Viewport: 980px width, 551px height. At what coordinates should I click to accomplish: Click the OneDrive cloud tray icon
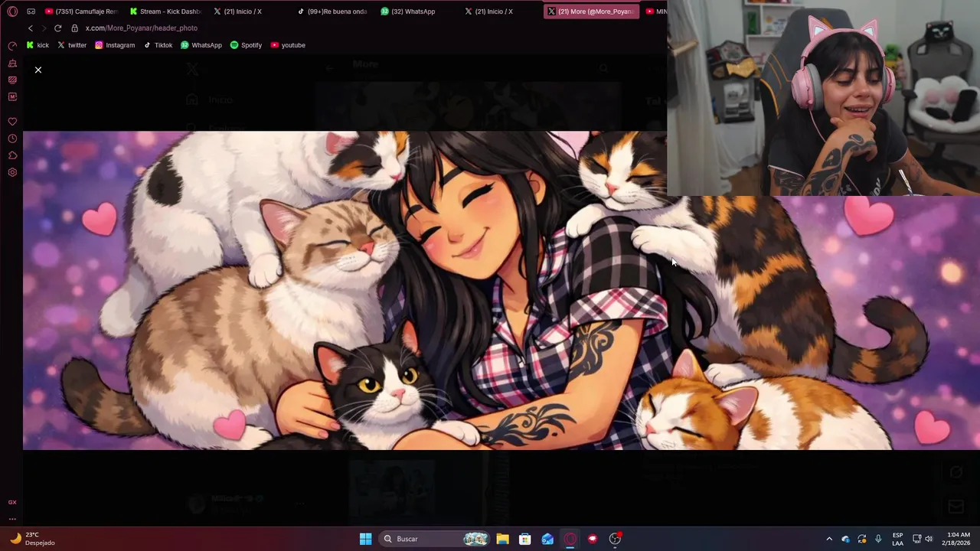point(845,539)
